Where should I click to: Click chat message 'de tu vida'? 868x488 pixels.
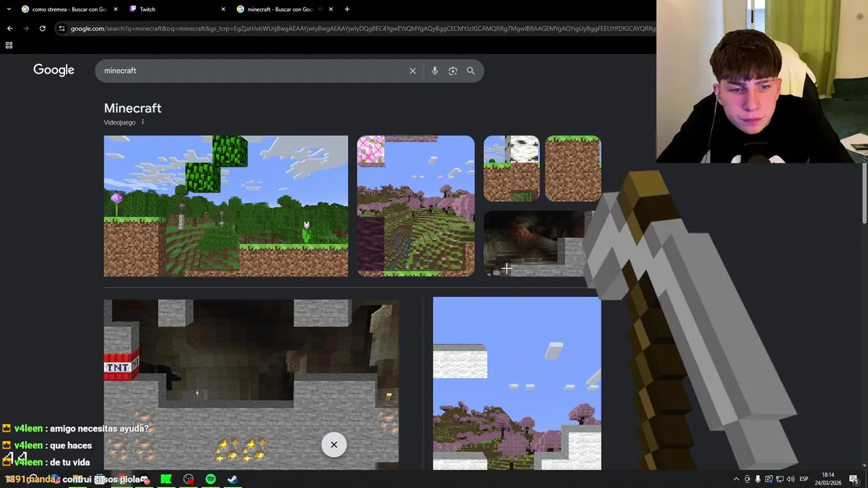[70, 462]
